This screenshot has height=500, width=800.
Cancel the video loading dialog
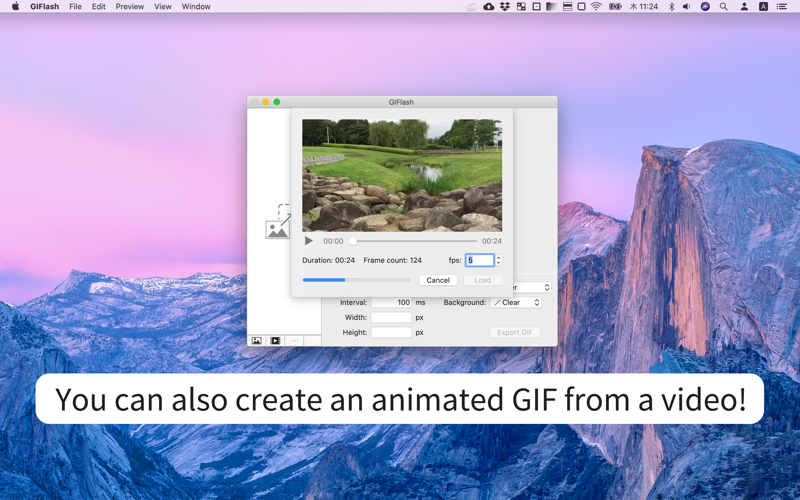tap(438, 280)
